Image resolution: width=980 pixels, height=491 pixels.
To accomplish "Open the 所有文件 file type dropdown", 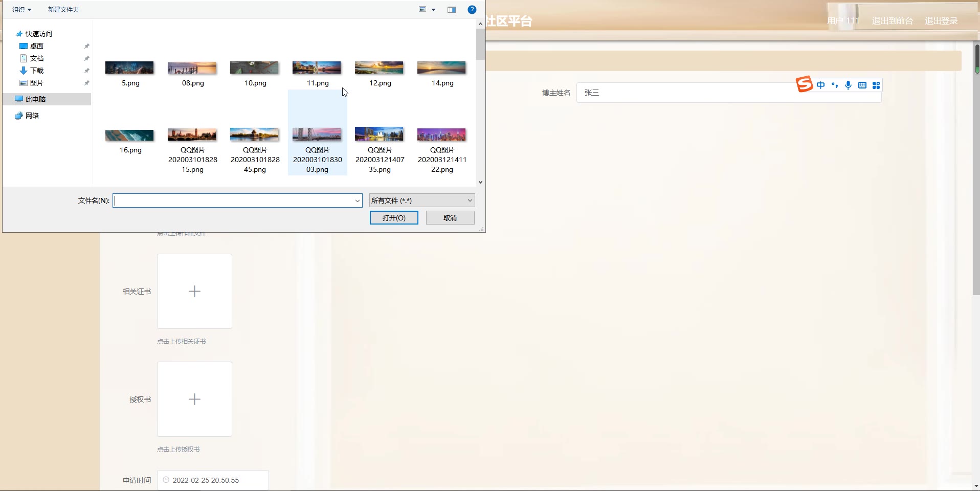I will pos(422,200).
